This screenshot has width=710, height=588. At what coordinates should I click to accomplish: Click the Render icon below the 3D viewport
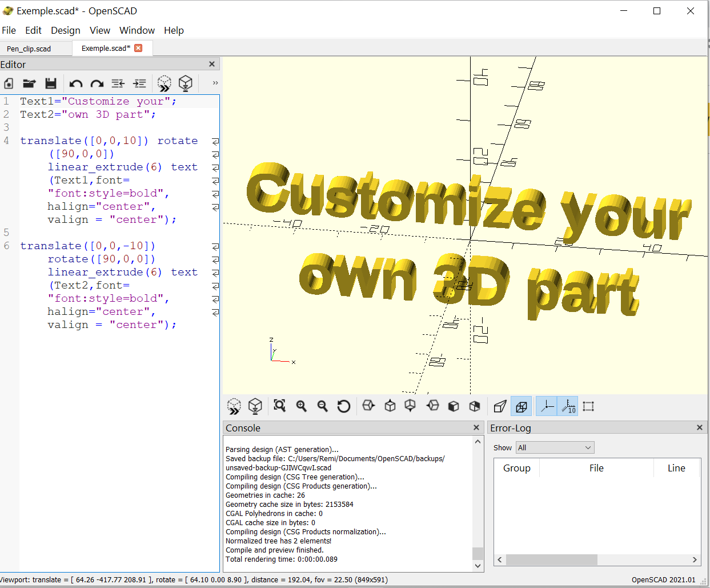(255, 406)
